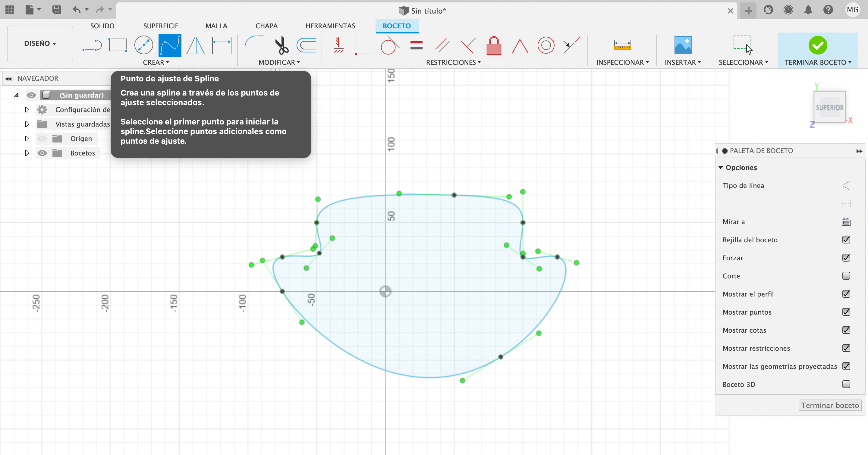Toggle Mostrar puntos checkbox

click(846, 312)
